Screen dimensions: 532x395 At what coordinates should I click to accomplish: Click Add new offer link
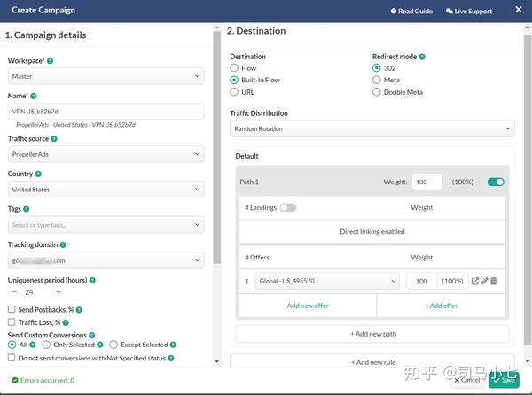coord(308,306)
